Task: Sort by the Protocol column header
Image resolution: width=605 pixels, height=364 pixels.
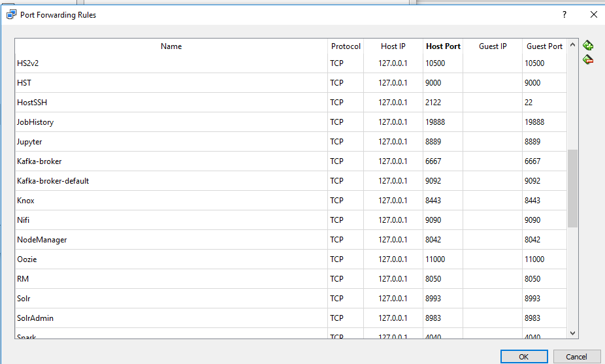Action: click(346, 46)
